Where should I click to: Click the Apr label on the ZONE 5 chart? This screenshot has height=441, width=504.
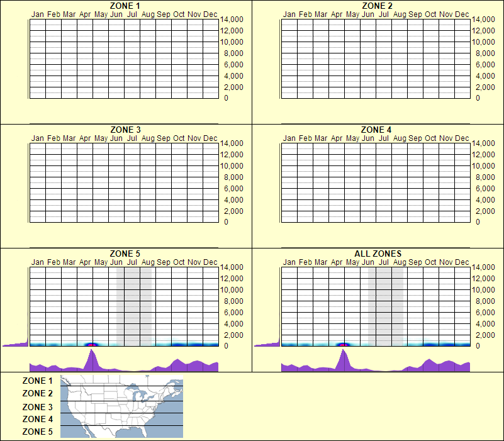[86, 262]
